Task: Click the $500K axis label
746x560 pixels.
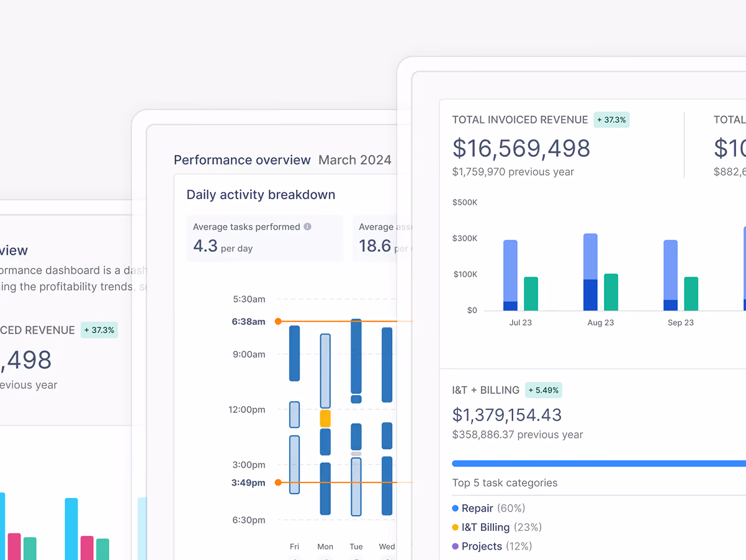Action: click(x=465, y=202)
